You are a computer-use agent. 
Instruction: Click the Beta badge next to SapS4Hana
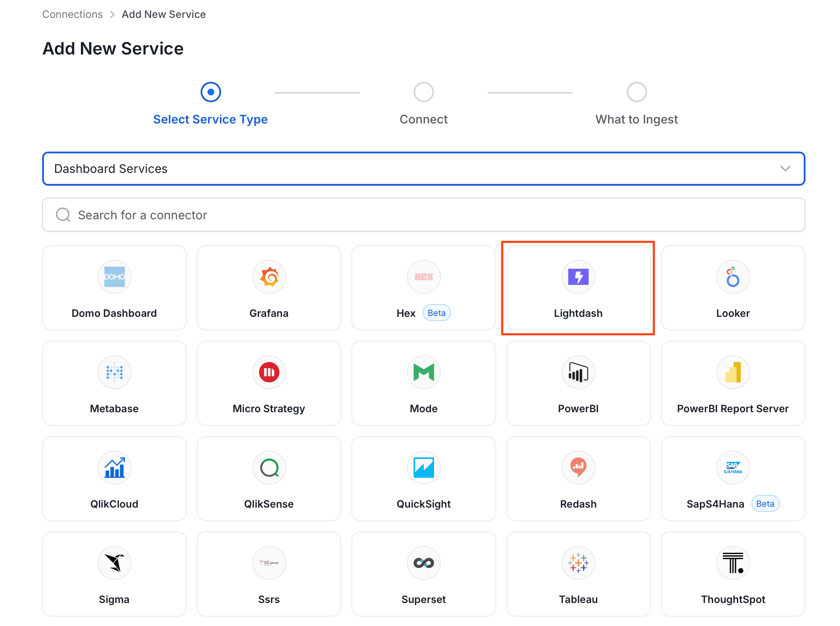pos(765,504)
